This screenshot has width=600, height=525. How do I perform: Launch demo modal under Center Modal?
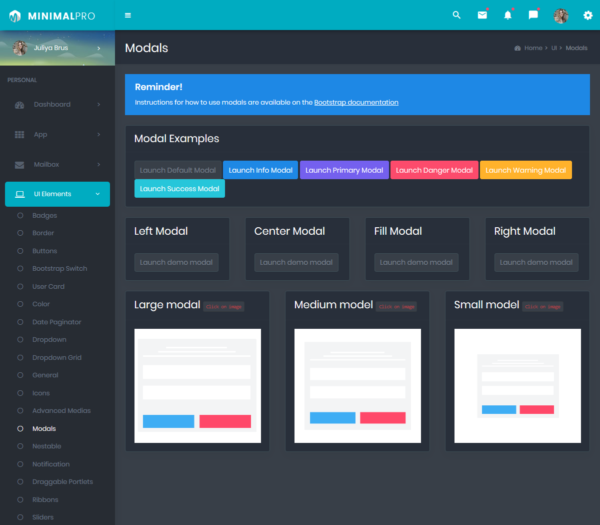pyautogui.click(x=296, y=262)
